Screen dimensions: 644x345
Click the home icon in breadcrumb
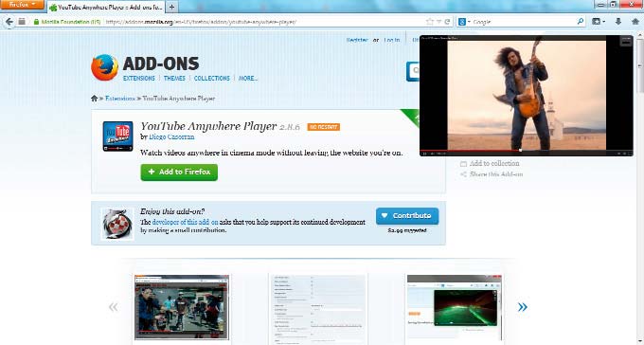pyautogui.click(x=94, y=99)
